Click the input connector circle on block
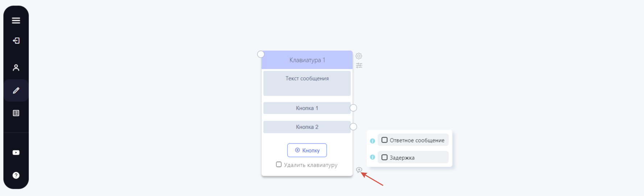 [x=261, y=54]
